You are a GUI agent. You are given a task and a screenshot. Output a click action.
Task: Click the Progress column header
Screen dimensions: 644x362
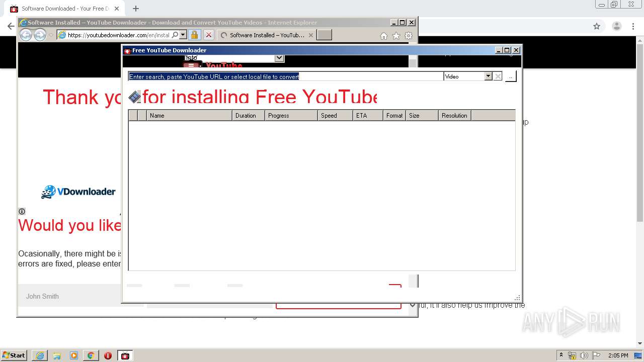291,116
